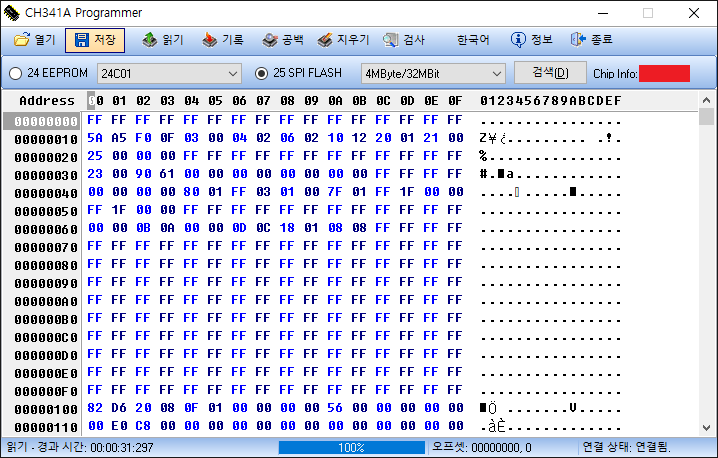Click byte A5 in row 00000010

coord(119,138)
